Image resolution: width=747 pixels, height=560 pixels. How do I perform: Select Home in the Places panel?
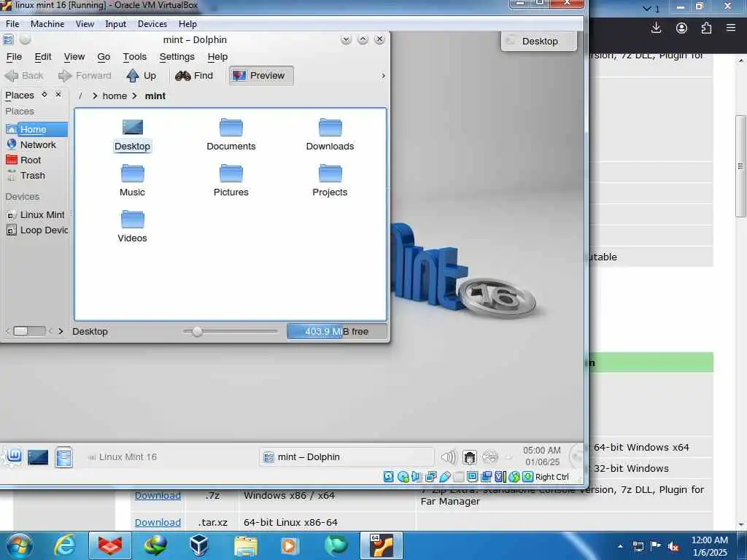(x=36, y=129)
